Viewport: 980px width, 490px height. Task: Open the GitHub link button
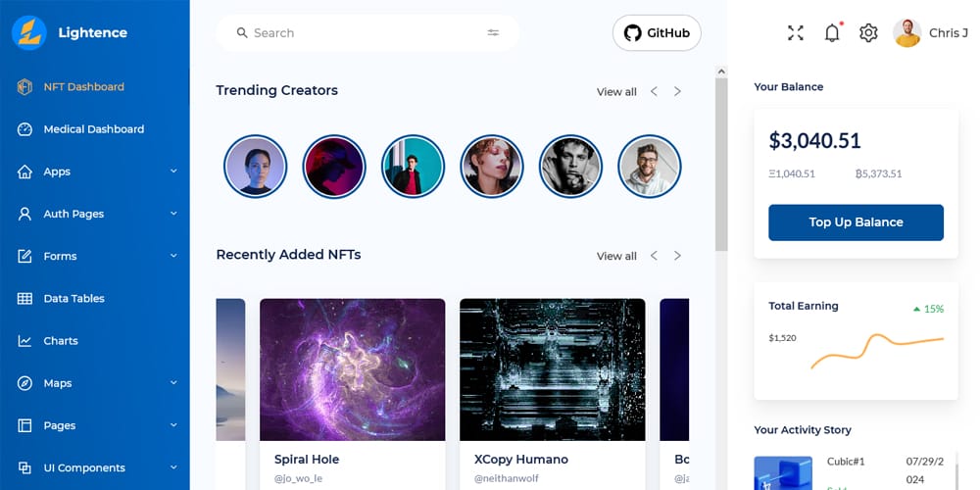(x=657, y=33)
